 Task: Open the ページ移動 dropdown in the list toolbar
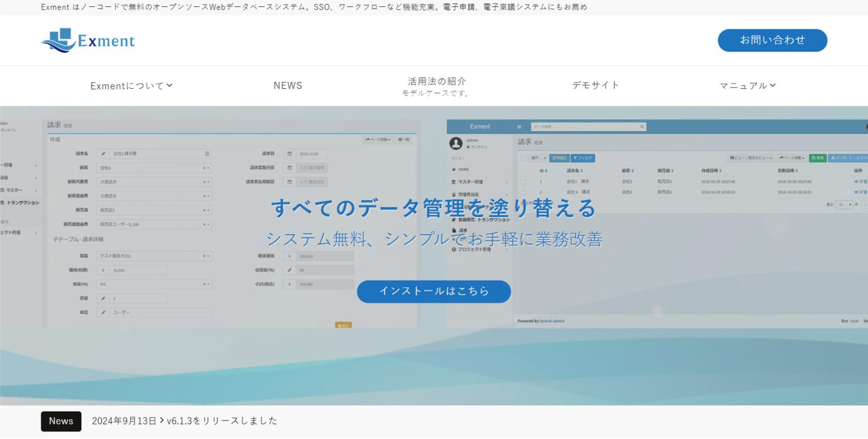[x=792, y=158]
